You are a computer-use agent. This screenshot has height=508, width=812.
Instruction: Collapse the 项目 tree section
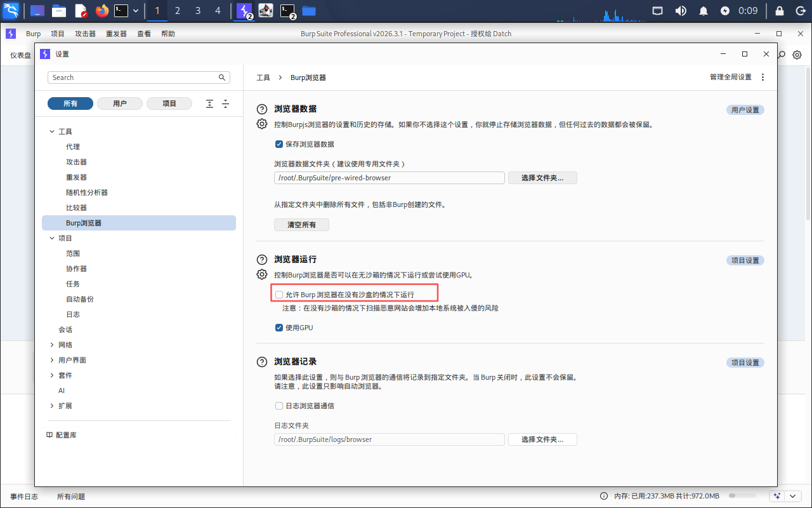click(x=52, y=238)
